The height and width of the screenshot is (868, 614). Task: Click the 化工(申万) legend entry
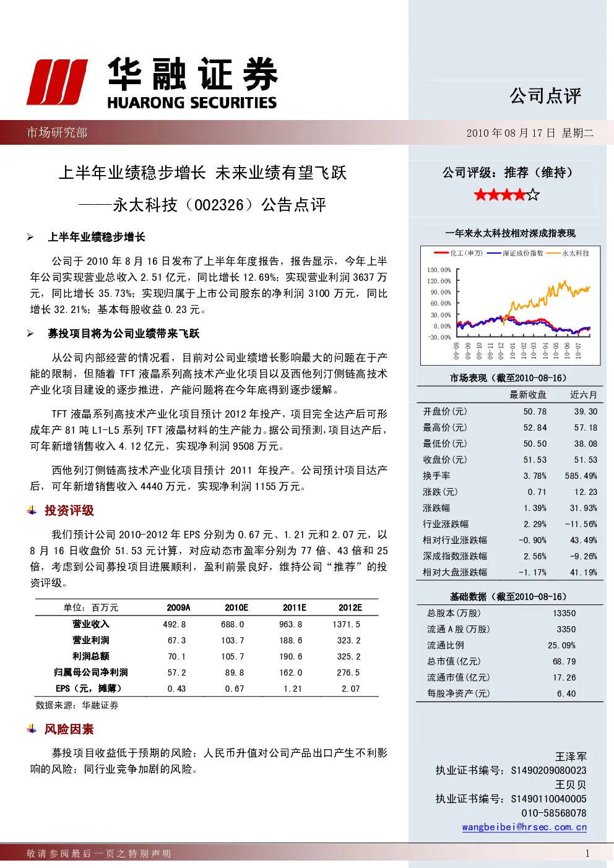pos(458,253)
